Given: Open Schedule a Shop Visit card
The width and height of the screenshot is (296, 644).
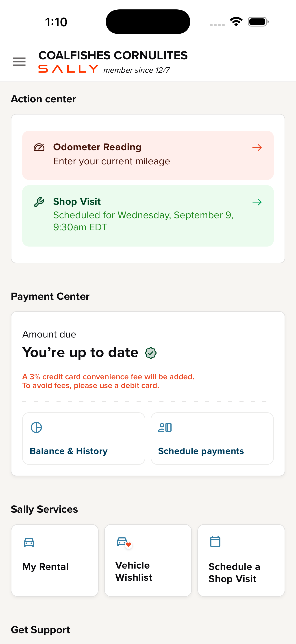Looking at the screenshot, I should (x=241, y=560).
